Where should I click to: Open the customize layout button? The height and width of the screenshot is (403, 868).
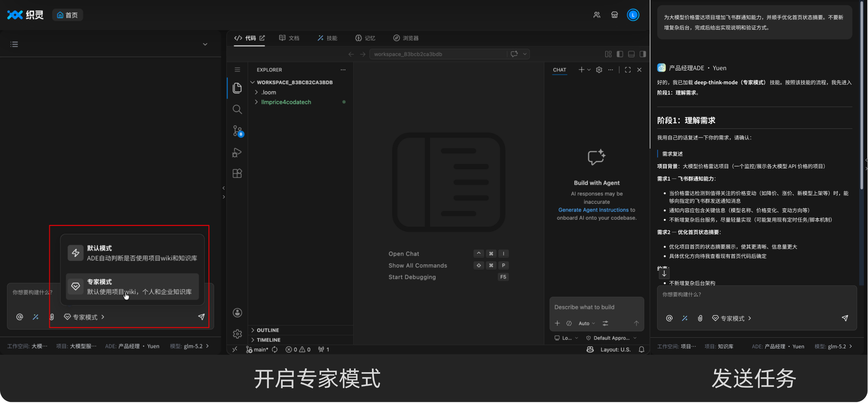(x=608, y=54)
